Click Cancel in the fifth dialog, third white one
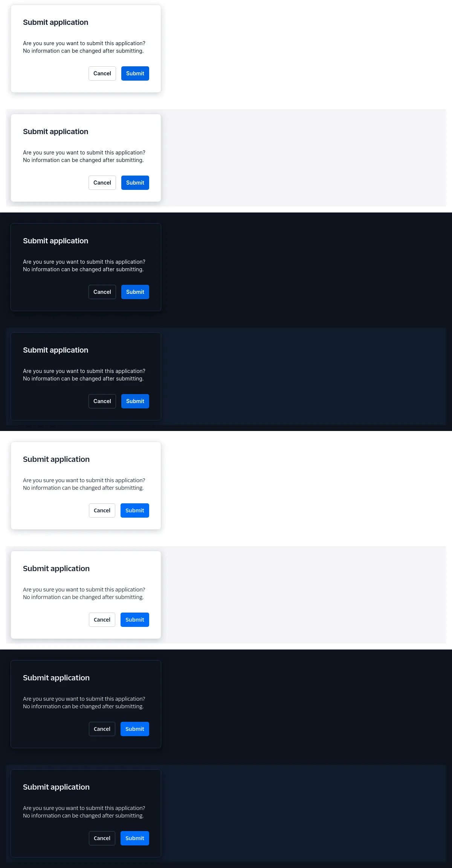452x868 pixels. [102, 510]
